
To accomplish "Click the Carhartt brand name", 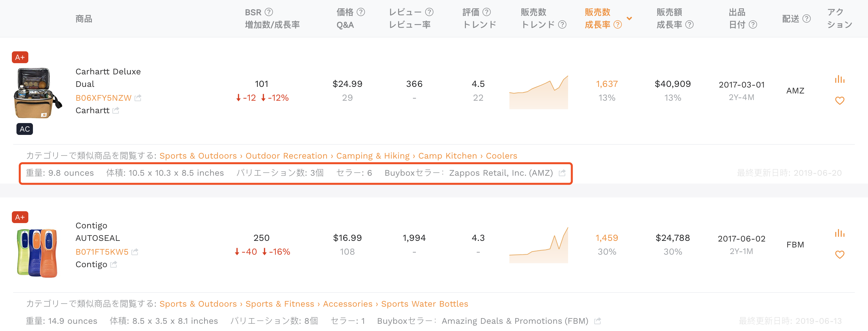I will click(92, 111).
